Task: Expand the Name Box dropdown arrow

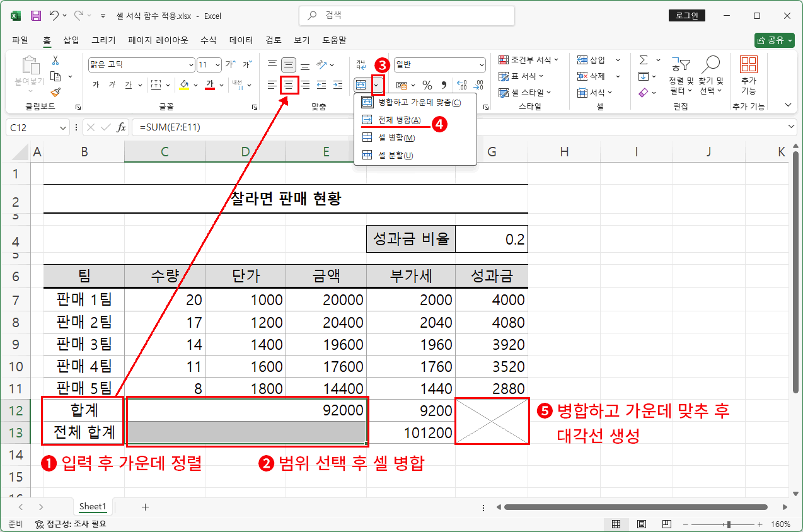Action: (62, 127)
